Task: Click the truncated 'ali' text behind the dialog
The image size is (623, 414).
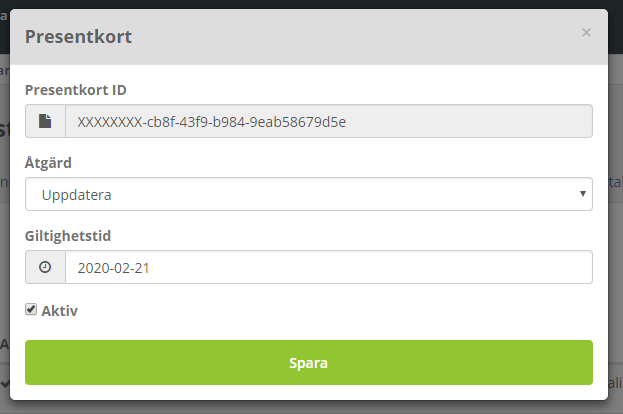Action: click(615, 383)
